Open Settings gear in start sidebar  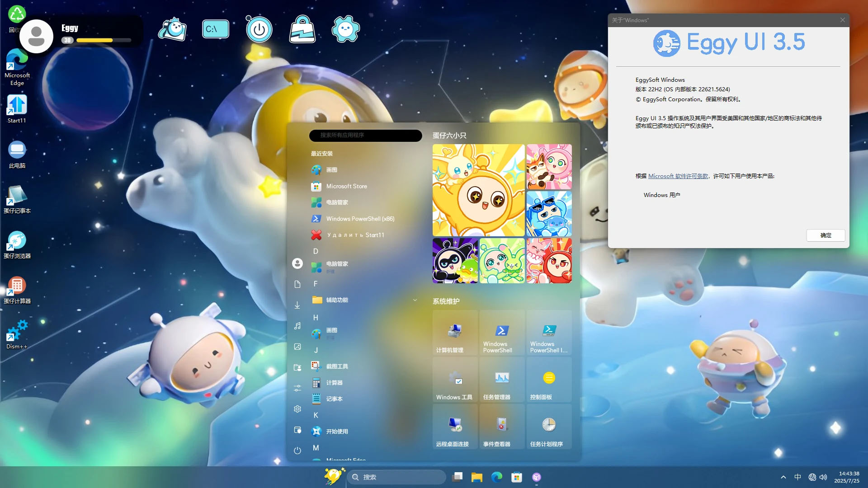coord(297,409)
